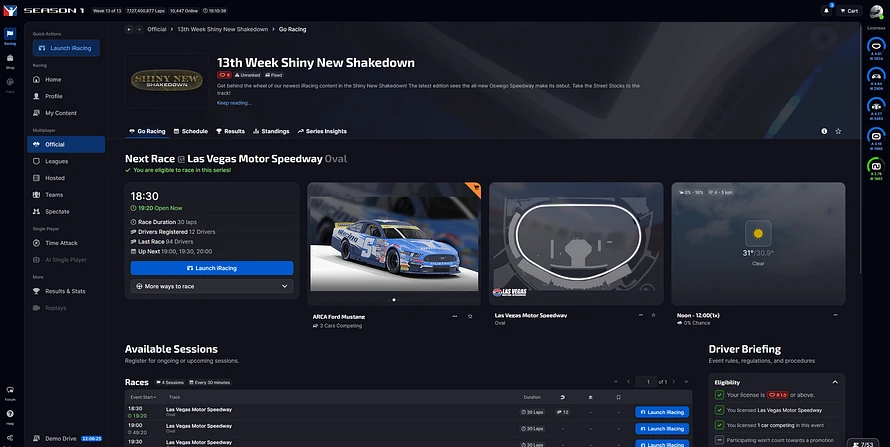Go to previous page of races

coord(628,382)
